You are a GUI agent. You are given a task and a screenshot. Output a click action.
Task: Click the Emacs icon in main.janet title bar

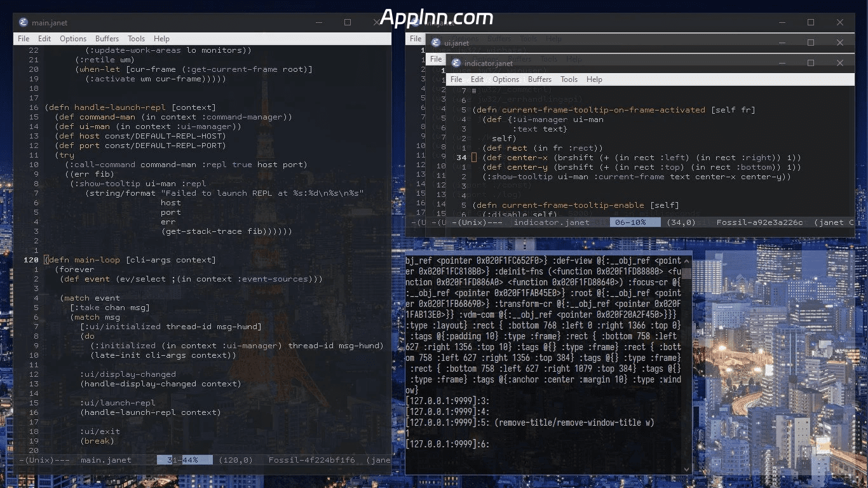point(24,22)
